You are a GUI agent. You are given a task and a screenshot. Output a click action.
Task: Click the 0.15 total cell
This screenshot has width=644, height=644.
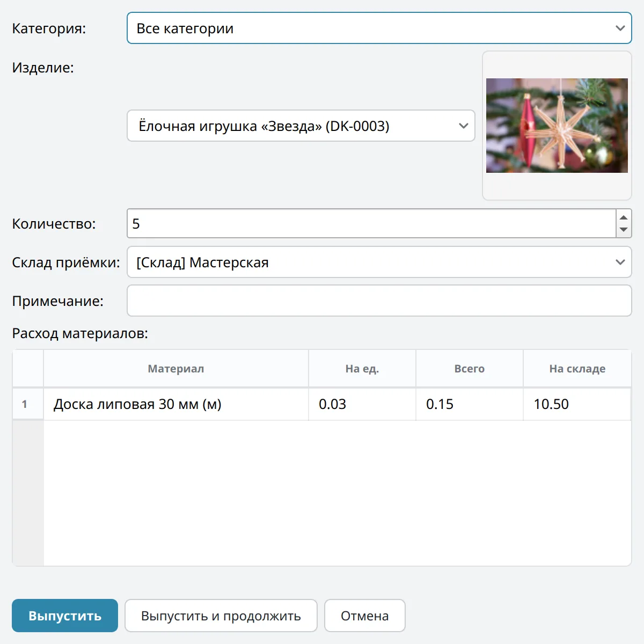click(x=470, y=404)
